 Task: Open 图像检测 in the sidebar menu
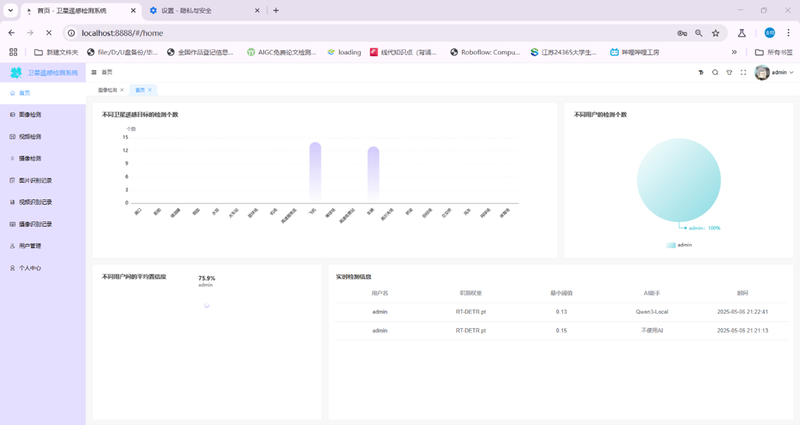click(x=30, y=115)
